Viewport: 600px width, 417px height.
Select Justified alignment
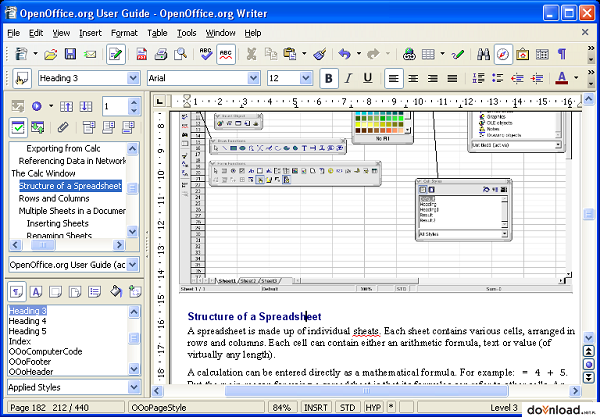click(x=452, y=78)
